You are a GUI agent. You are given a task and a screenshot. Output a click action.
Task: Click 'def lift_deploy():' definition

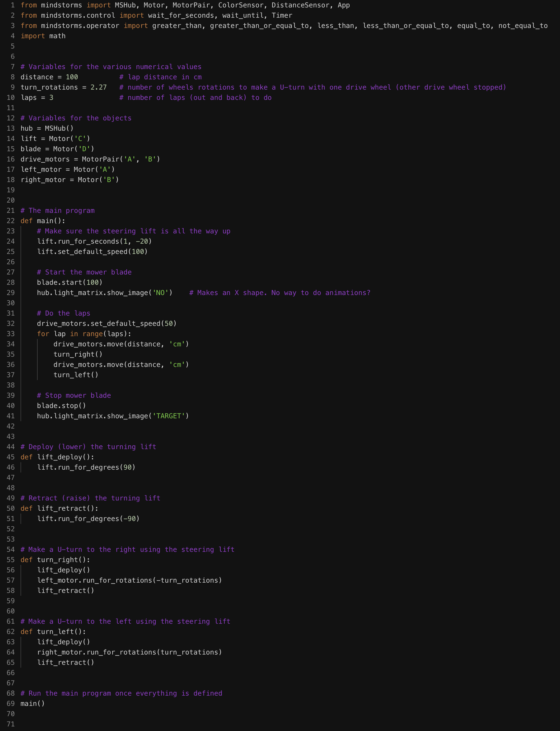(x=57, y=457)
